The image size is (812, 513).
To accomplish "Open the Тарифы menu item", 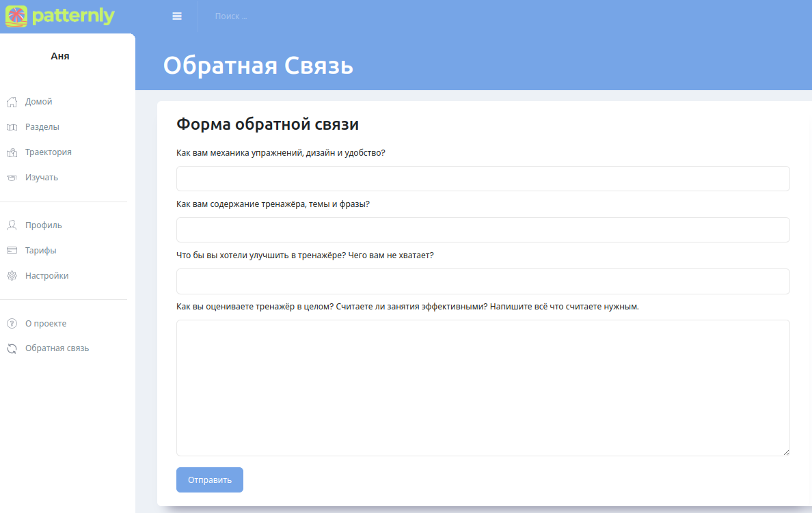I will [x=41, y=251].
